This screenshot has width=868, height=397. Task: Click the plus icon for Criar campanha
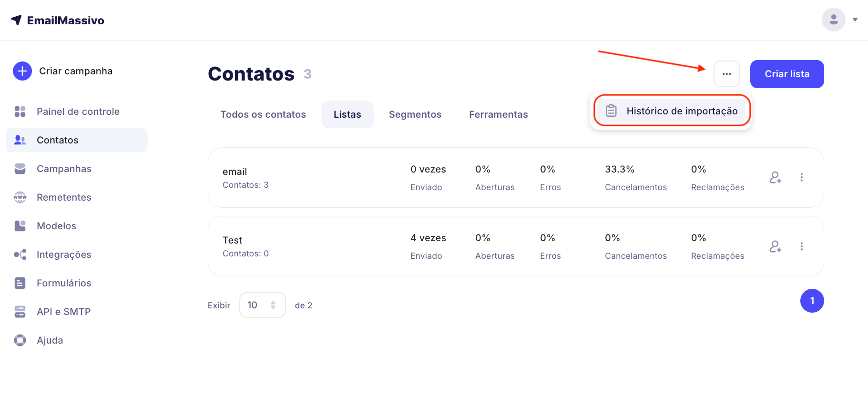(22, 71)
